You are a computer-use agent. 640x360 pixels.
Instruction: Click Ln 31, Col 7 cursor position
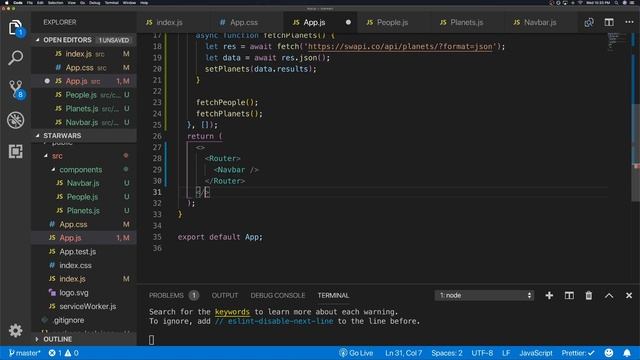403,353
